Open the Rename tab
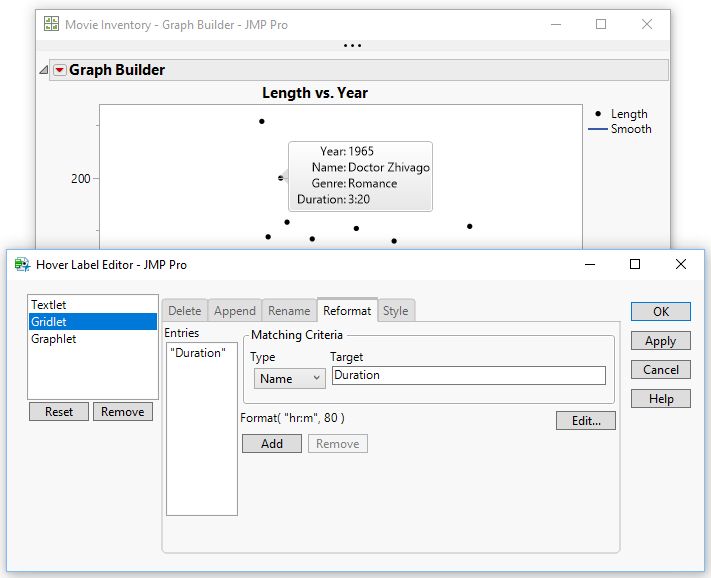Image resolution: width=711 pixels, height=578 pixels. [x=289, y=311]
